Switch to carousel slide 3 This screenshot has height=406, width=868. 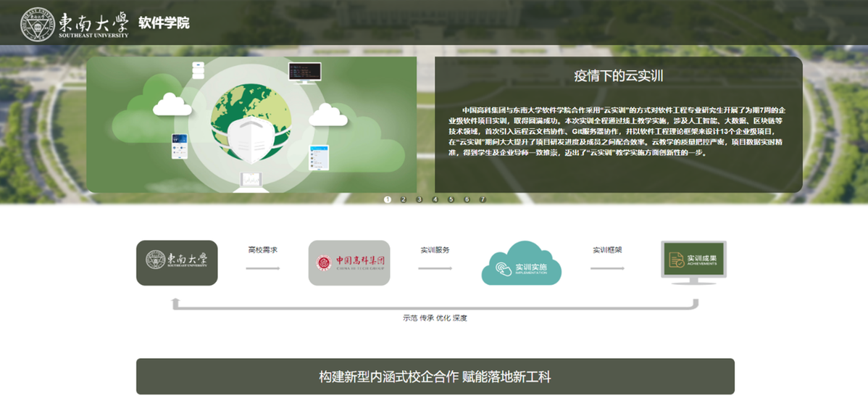(x=419, y=199)
